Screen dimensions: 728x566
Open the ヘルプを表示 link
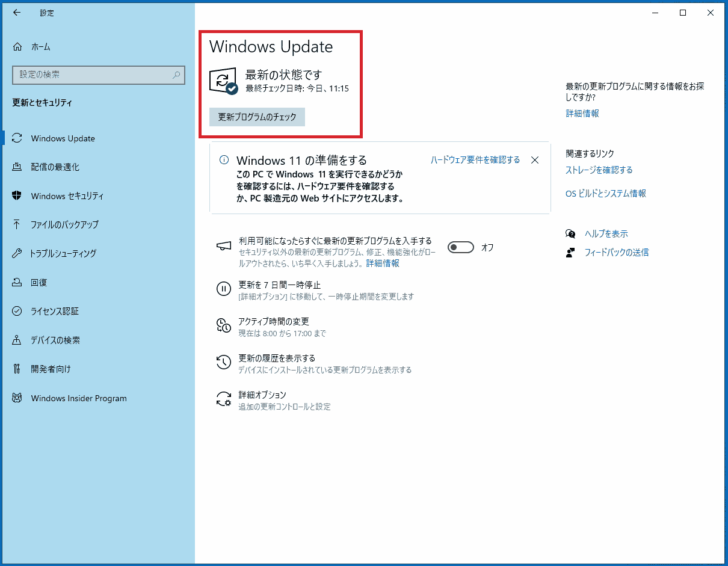point(606,234)
